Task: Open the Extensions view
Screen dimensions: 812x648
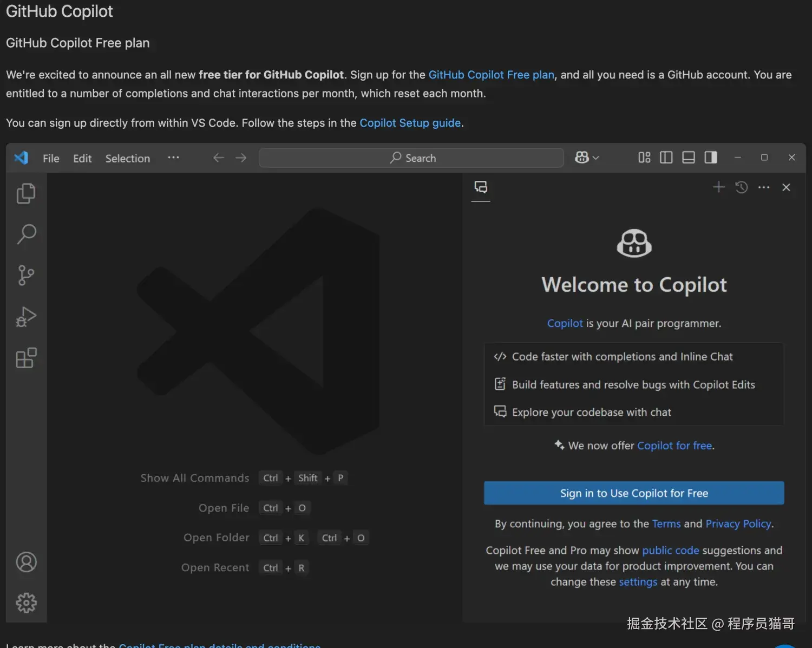Action: click(x=26, y=358)
